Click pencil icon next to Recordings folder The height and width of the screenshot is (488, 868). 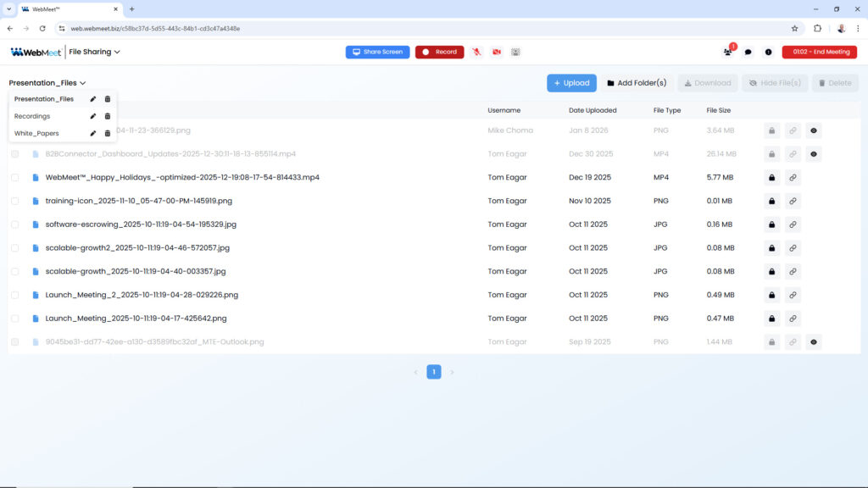pos(93,116)
